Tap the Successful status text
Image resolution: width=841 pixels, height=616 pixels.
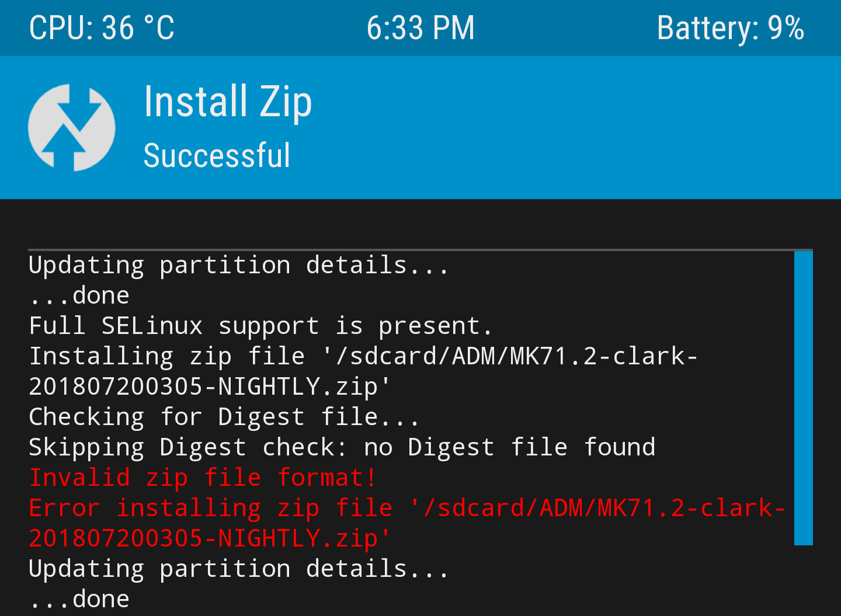click(217, 155)
